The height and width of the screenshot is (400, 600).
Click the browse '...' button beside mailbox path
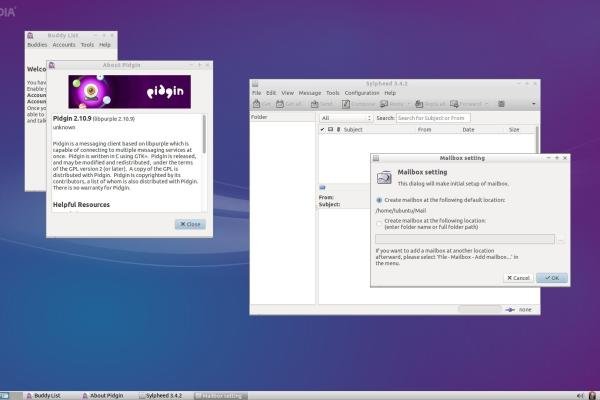point(561,240)
